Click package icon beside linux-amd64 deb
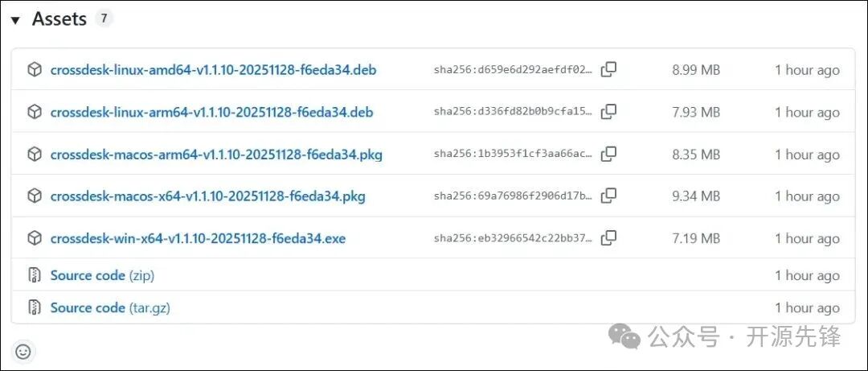Screen dimensions: 868x371 [35, 70]
